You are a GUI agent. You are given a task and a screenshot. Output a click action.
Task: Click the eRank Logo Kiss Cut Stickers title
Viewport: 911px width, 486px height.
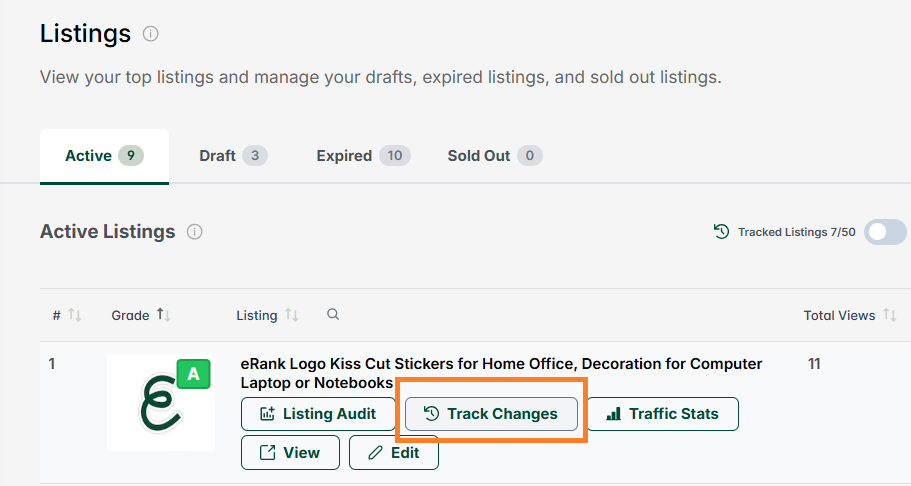pos(501,373)
